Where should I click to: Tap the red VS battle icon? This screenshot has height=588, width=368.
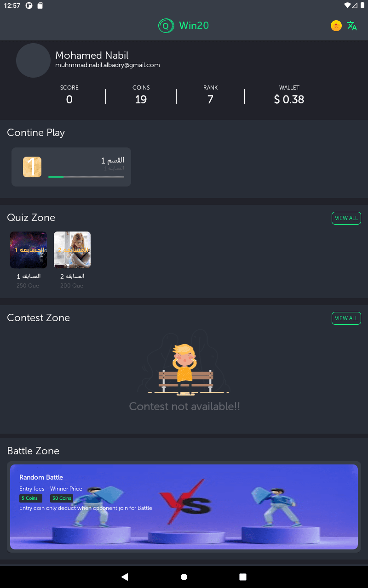184,502
